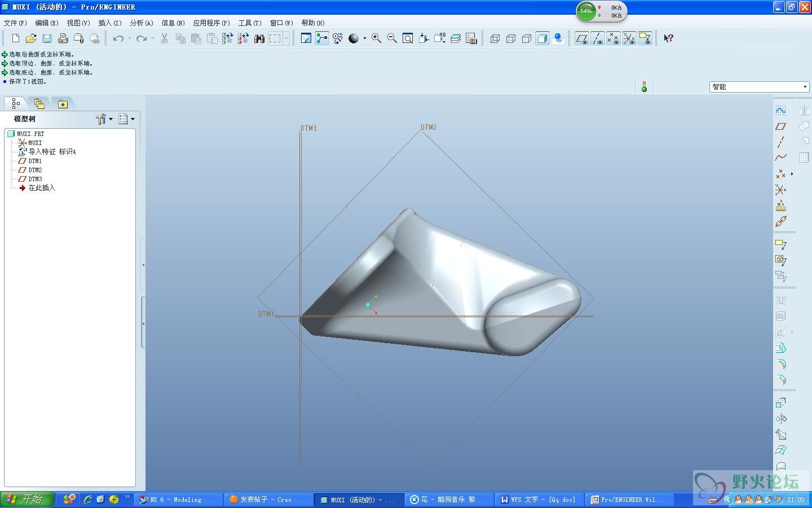Click the Reorient view icon
The image size is (812, 508).
click(423, 38)
